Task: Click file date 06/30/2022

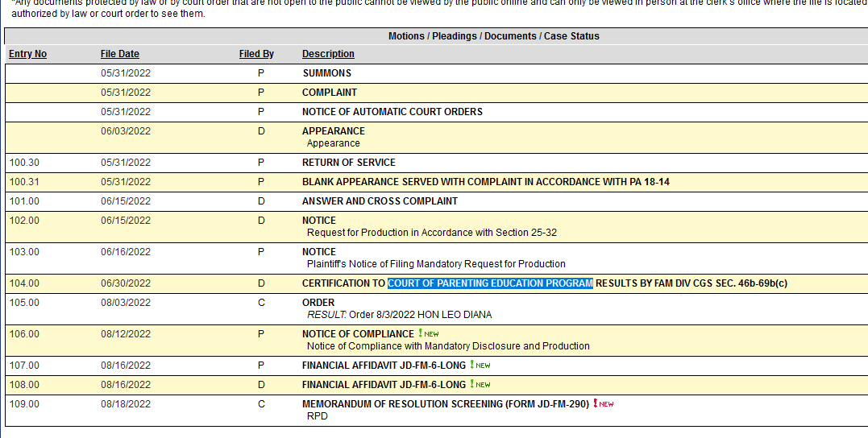Action: [x=126, y=283]
